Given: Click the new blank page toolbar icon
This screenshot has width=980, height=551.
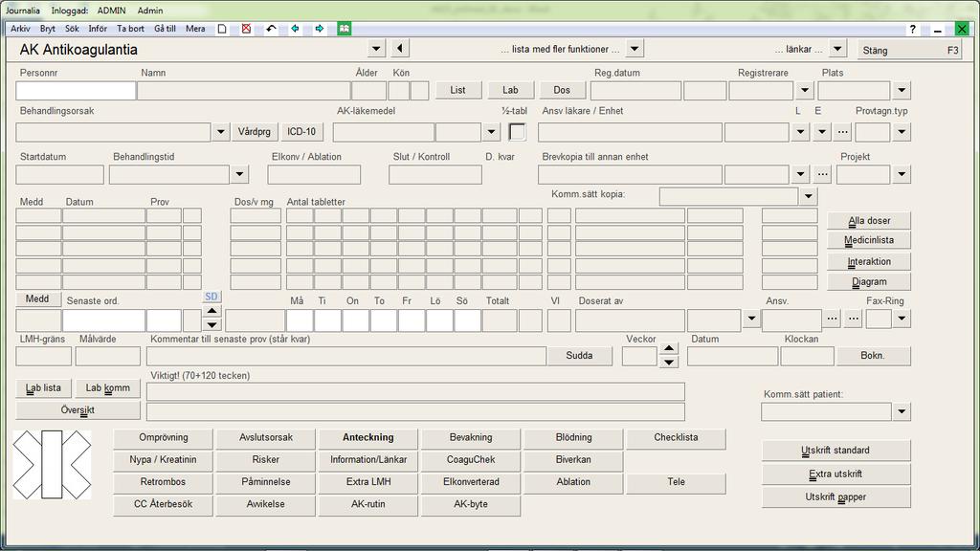Looking at the screenshot, I should click(222, 29).
